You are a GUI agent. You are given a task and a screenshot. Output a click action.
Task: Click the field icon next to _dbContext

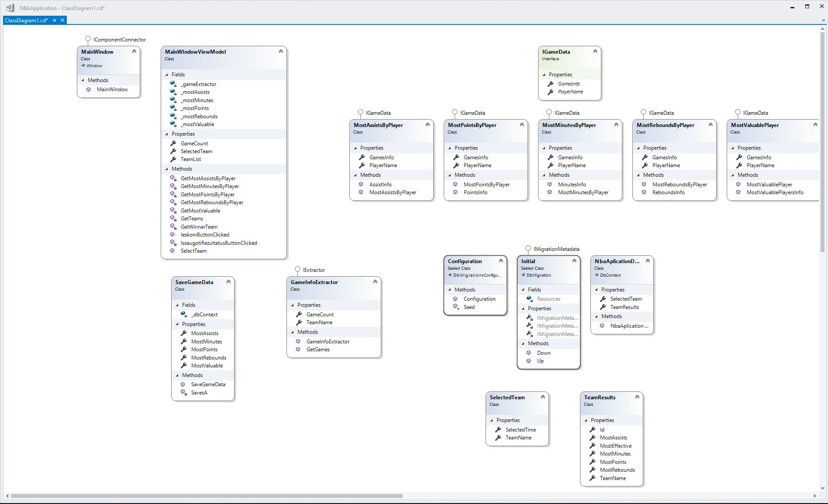(x=183, y=315)
